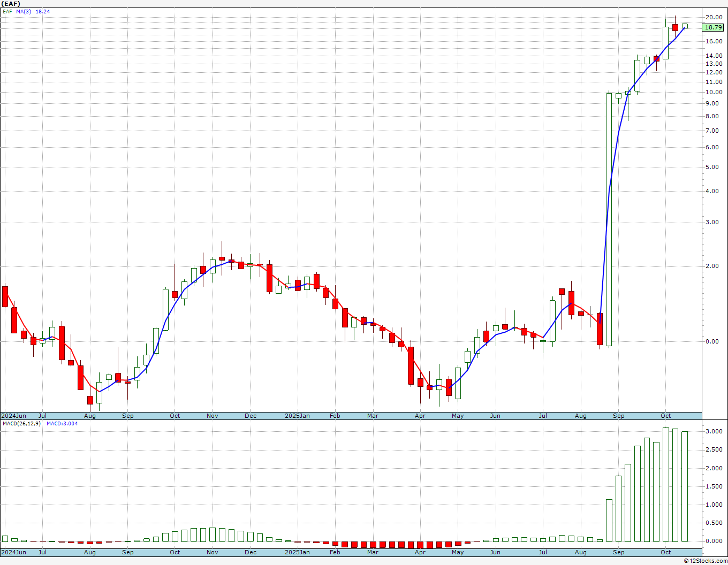Select the 20.00 price axis label

pos(714,17)
